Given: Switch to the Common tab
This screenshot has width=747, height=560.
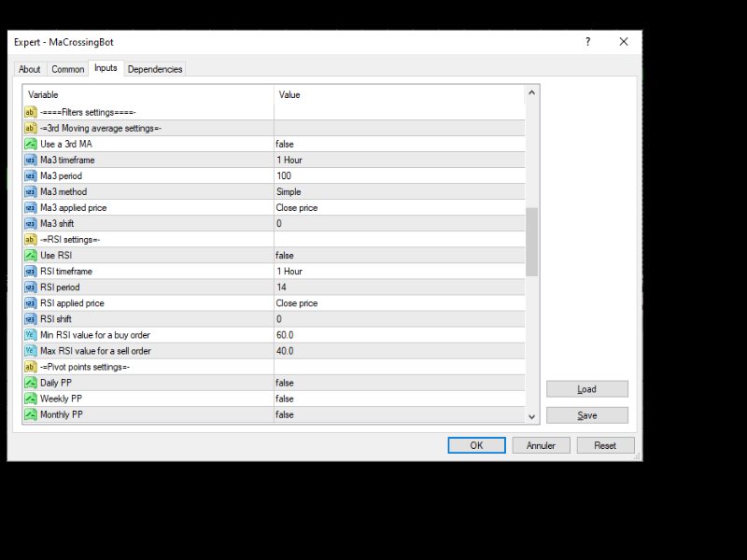Looking at the screenshot, I should point(67,69).
